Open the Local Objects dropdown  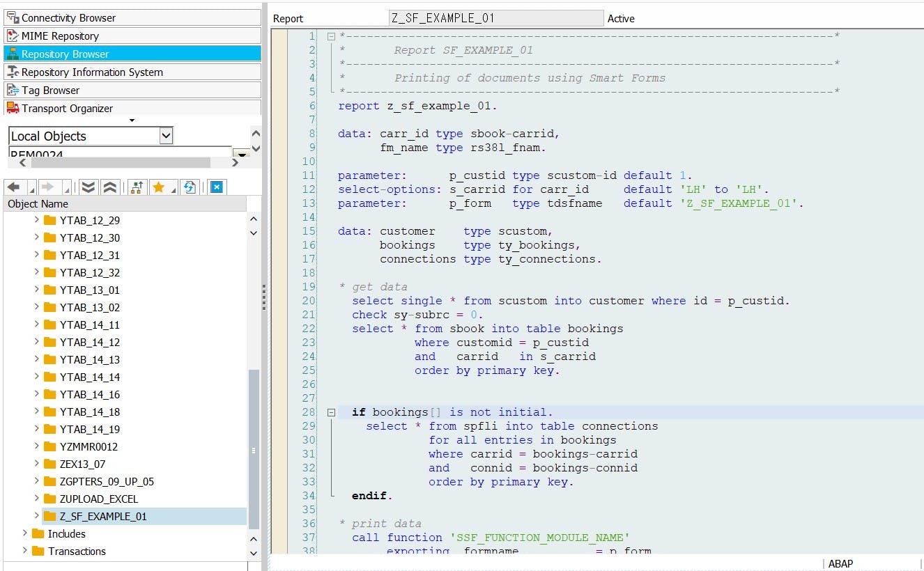point(165,136)
